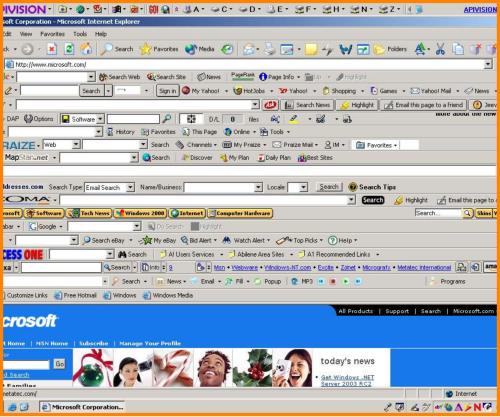500x417 pixels.
Task: Click Microsoft Corporation taskbar button
Action: [x=82, y=407]
